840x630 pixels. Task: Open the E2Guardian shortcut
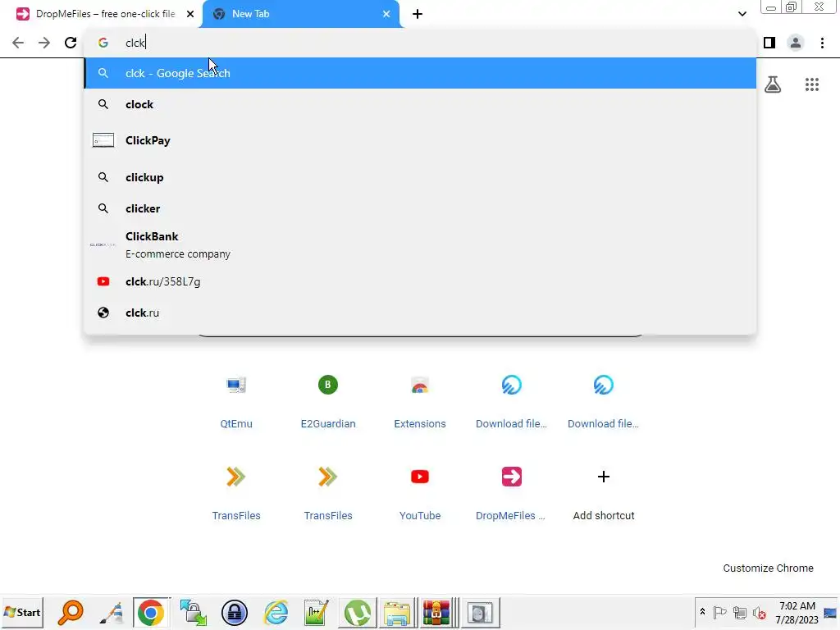click(x=328, y=400)
